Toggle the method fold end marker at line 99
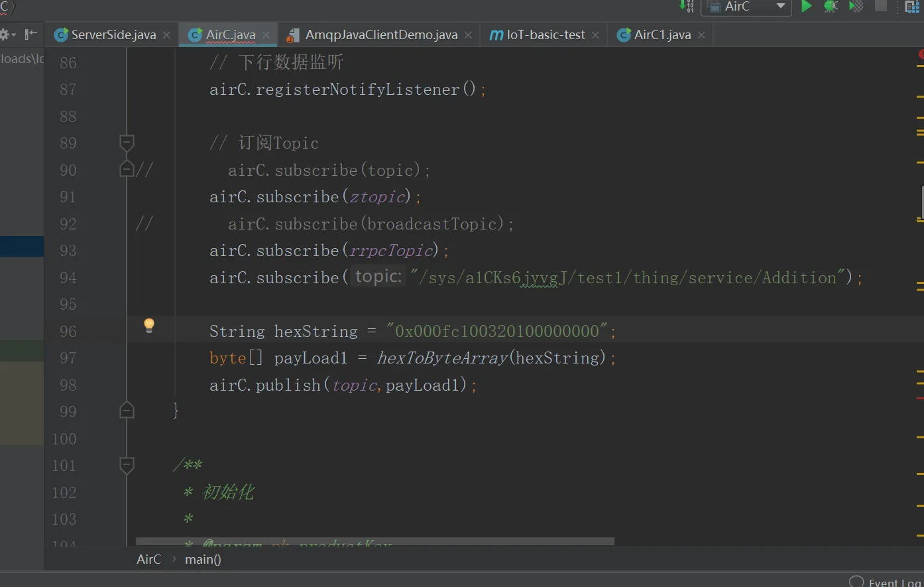The image size is (924, 587). [x=127, y=411]
